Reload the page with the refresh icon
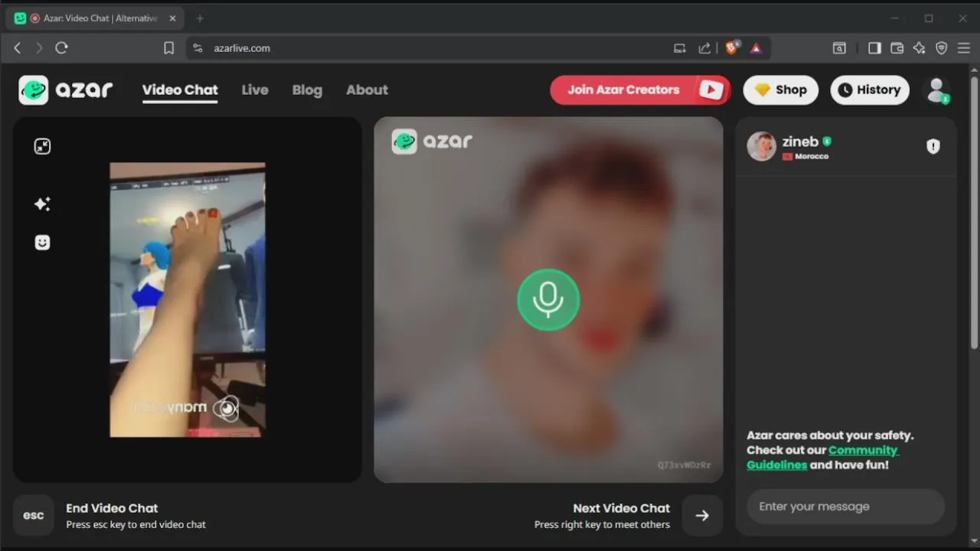This screenshot has height=551, width=980. [x=62, y=47]
